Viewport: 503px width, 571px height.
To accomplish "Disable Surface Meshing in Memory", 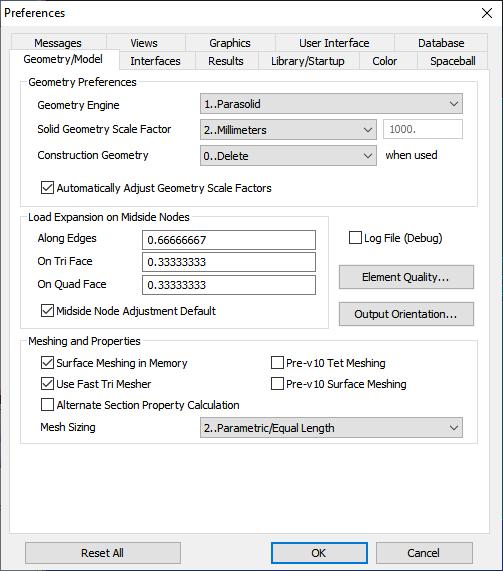I will (x=47, y=363).
